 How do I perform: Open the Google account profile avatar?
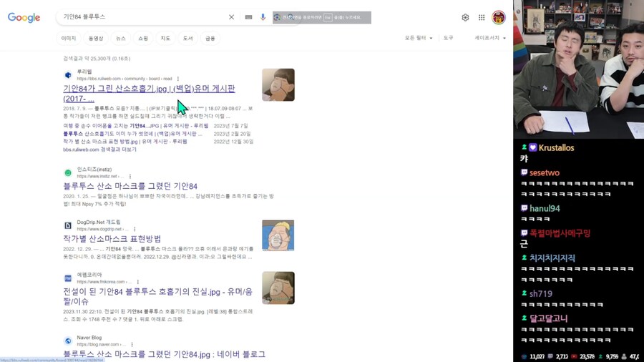(x=499, y=18)
